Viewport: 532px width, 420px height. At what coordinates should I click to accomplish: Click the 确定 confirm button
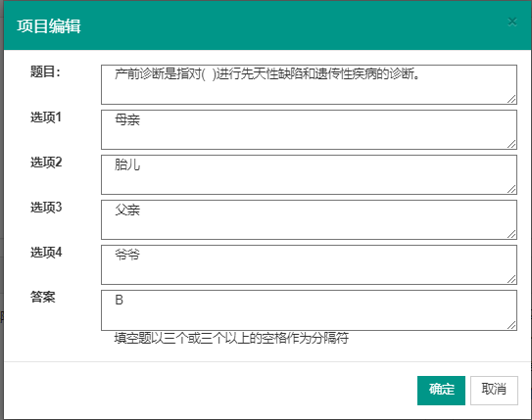click(x=441, y=391)
